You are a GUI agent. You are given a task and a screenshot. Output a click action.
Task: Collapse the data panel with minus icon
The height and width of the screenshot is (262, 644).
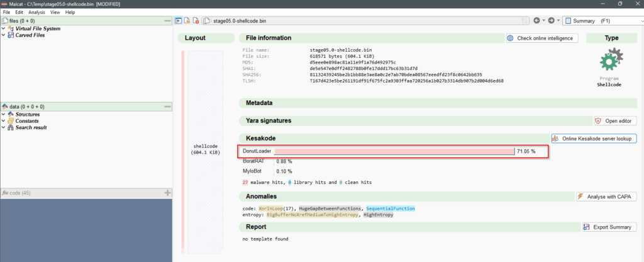(x=167, y=106)
